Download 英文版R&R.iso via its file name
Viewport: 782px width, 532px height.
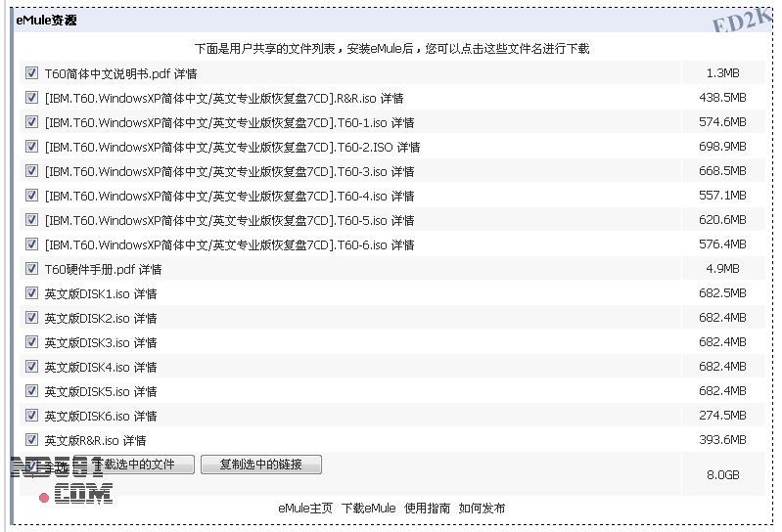(x=81, y=440)
